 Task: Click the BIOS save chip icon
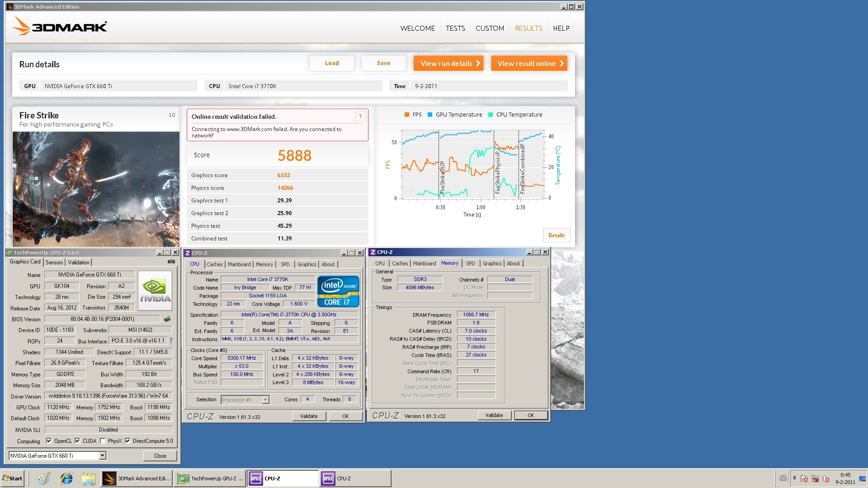(x=167, y=319)
